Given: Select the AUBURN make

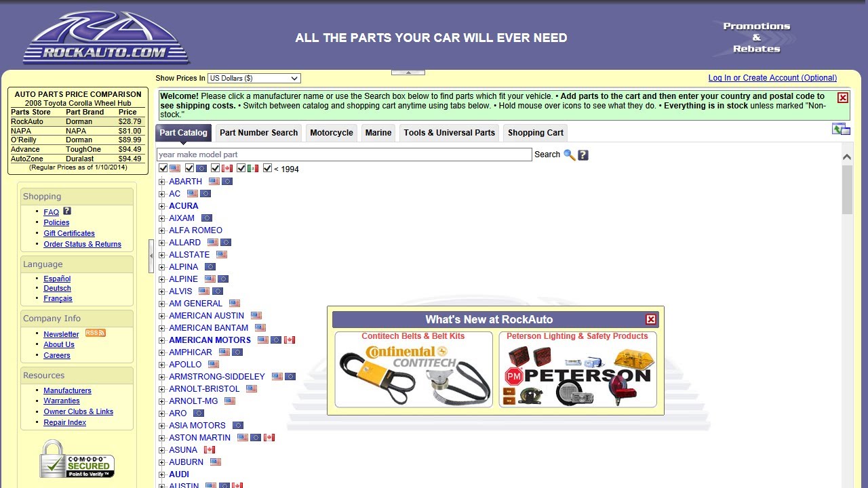Looking at the screenshot, I should (186, 462).
